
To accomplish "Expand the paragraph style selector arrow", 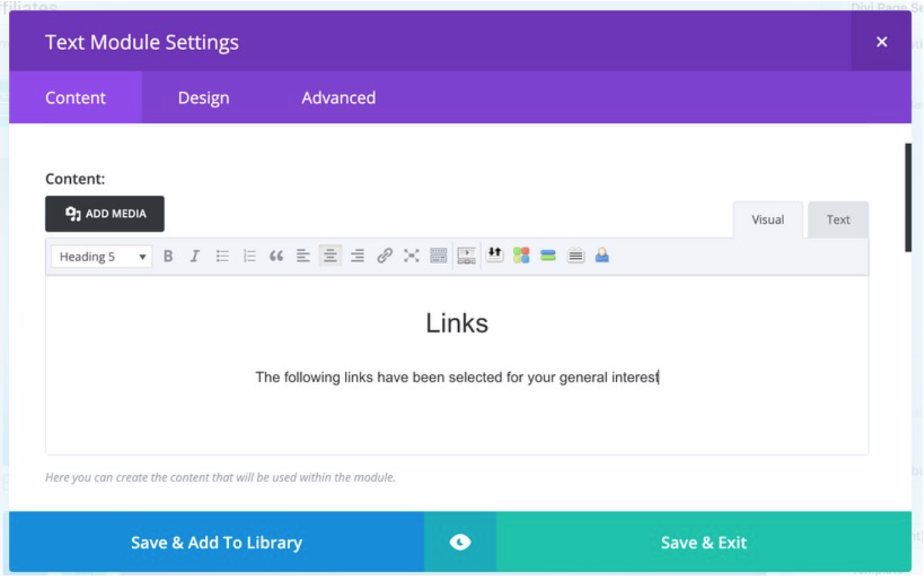I will coord(143,256).
